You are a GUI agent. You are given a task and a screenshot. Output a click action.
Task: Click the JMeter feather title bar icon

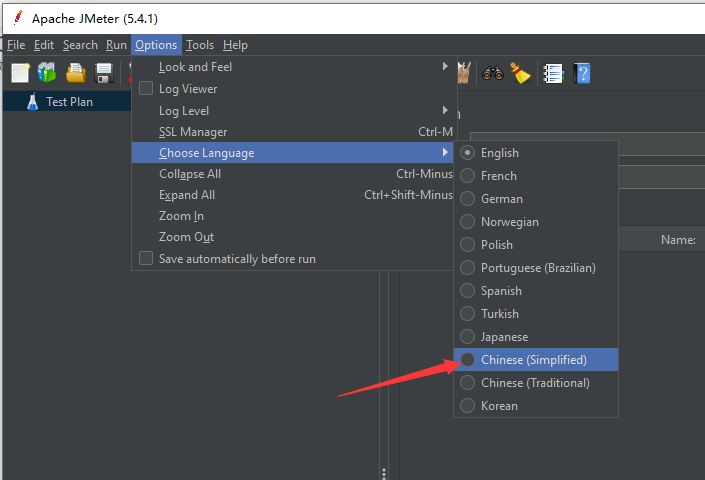[x=18, y=18]
